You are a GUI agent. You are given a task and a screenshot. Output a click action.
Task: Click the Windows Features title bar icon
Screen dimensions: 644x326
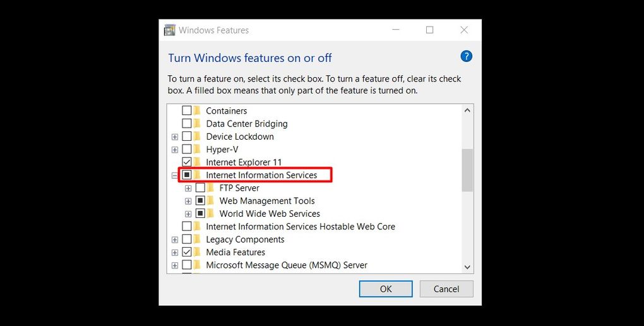pos(169,30)
